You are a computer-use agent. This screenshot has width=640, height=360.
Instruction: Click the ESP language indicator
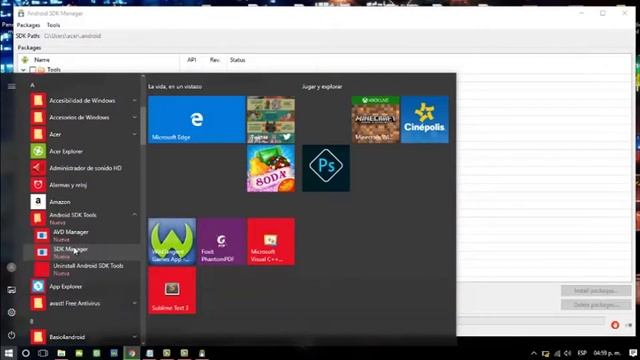[x=582, y=353]
